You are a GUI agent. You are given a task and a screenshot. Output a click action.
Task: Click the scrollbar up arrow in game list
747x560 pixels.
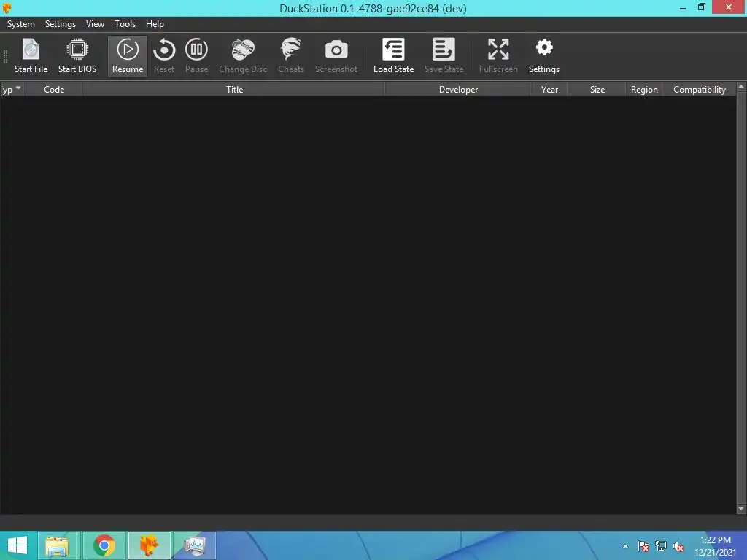741,87
